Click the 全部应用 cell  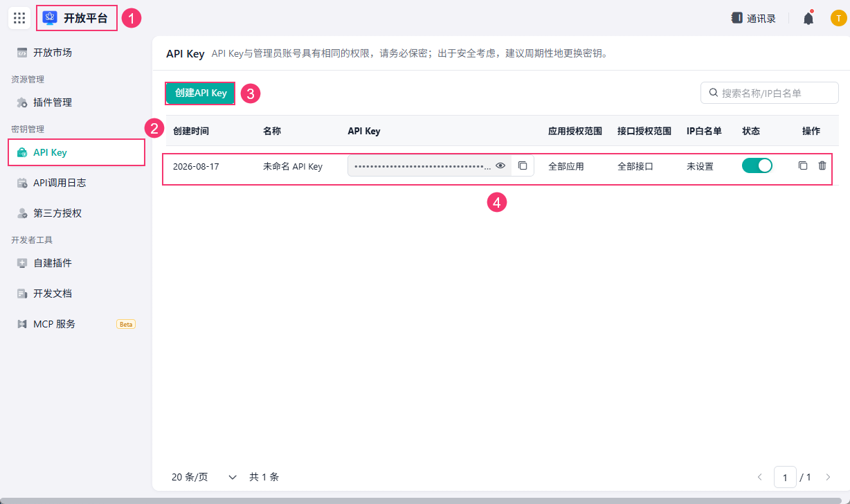566,166
